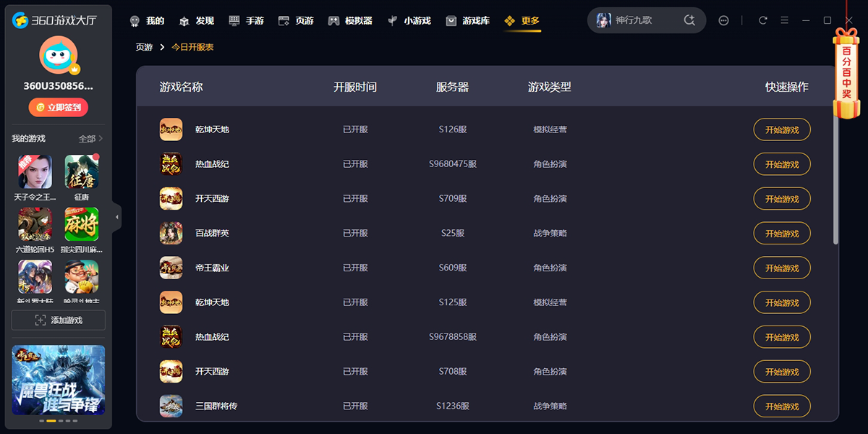This screenshot has width=868, height=434.
Task: Switch to the 手游 tab
Action: click(x=247, y=21)
